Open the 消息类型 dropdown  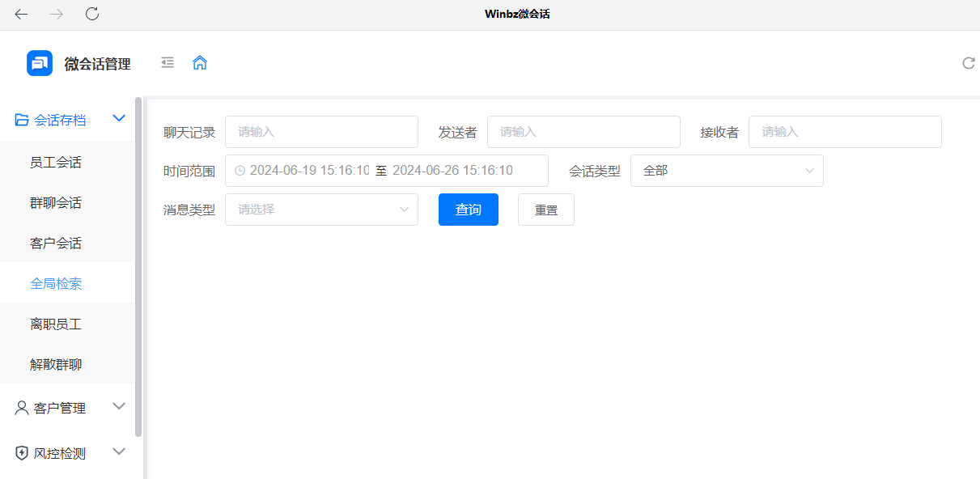pyautogui.click(x=321, y=209)
